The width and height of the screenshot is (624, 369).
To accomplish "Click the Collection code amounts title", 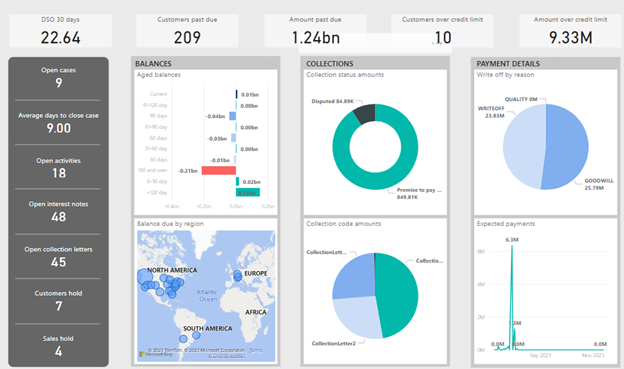I will point(343,224).
